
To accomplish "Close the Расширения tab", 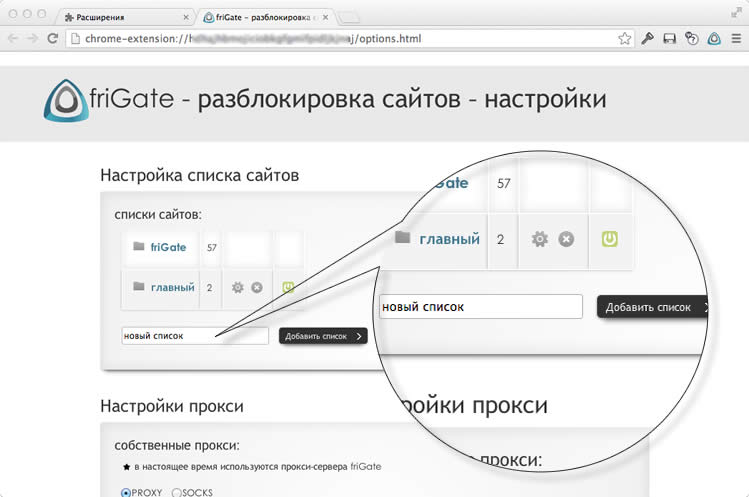I will pos(186,17).
